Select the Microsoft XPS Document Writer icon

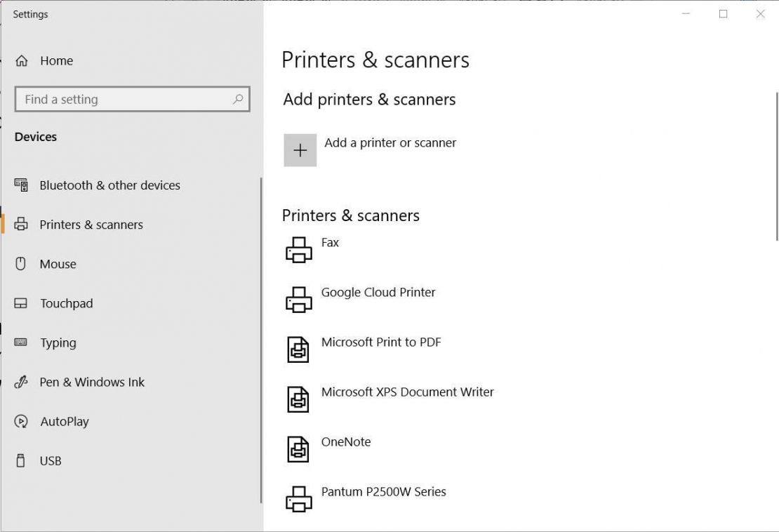(x=299, y=399)
